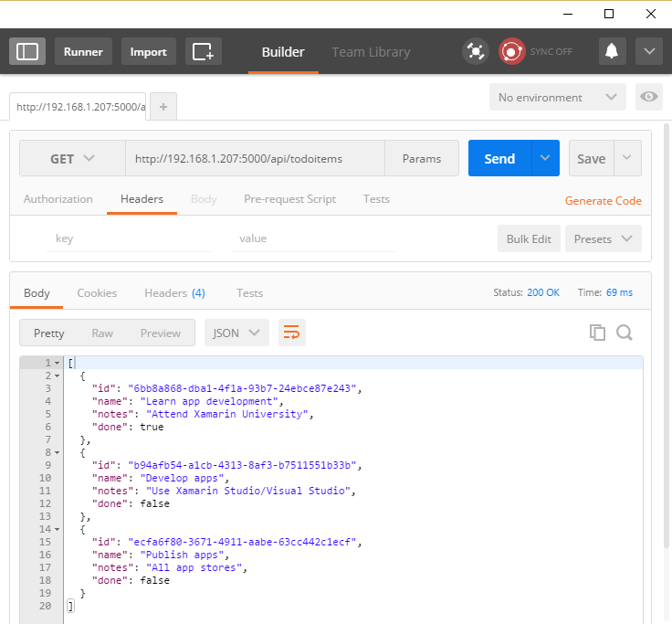Select the Pretty view mode
This screenshot has width=672, height=624.
49,333
